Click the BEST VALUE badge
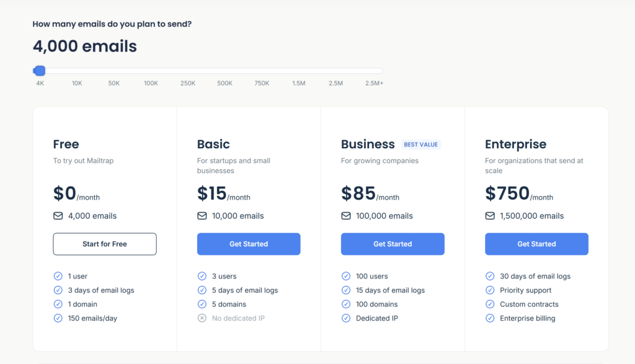Image resolution: width=635 pixels, height=364 pixels. pyautogui.click(x=421, y=144)
